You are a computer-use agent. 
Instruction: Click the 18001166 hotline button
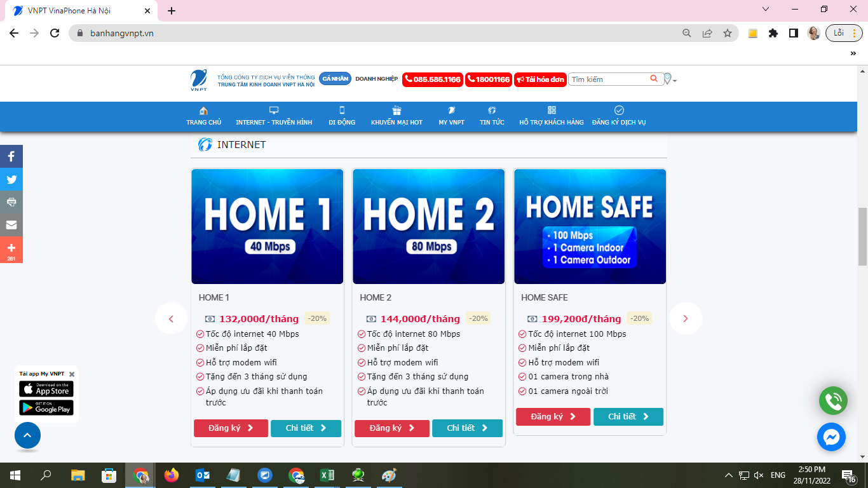pos(488,79)
